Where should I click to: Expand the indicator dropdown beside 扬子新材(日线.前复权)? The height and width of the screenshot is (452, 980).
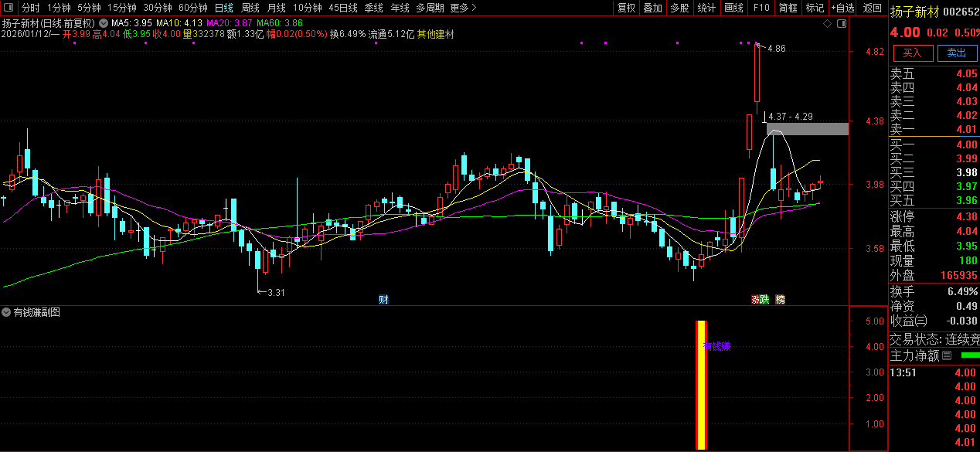click(x=103, y=23)
